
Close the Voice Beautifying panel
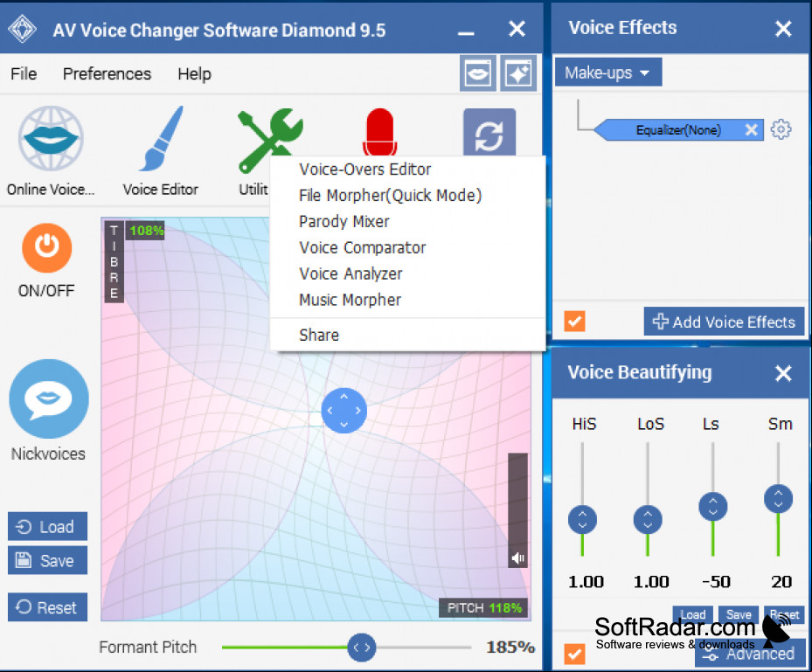[x=783, y=373]
